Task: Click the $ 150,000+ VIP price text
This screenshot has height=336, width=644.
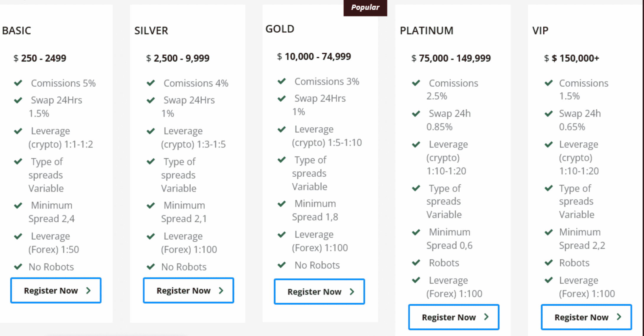Action: tap(572, 58)
